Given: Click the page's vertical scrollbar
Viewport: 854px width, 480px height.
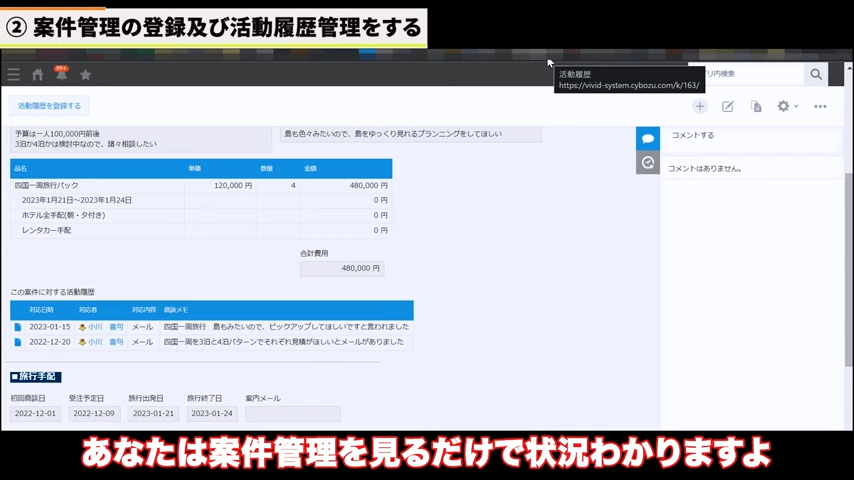Looking at the screenshot, I should (x=849, y=250).
